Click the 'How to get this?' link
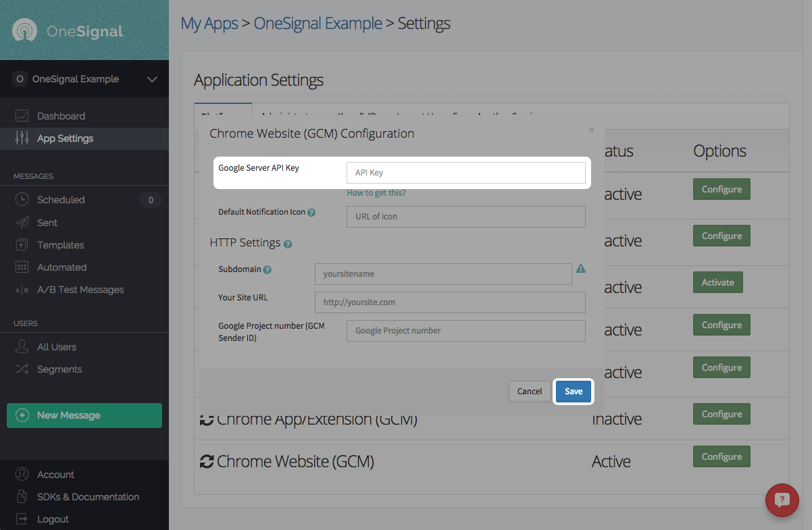 pos(376,193)
